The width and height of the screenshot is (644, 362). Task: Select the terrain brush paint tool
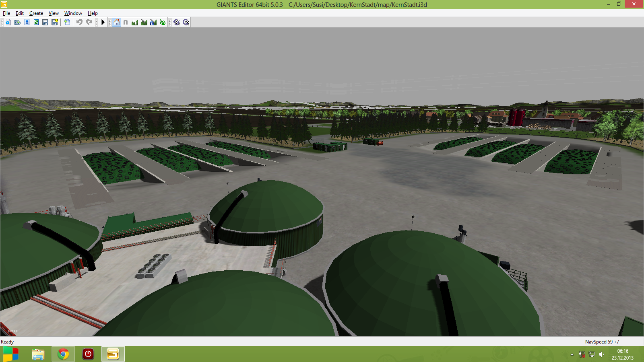[144, 22]
